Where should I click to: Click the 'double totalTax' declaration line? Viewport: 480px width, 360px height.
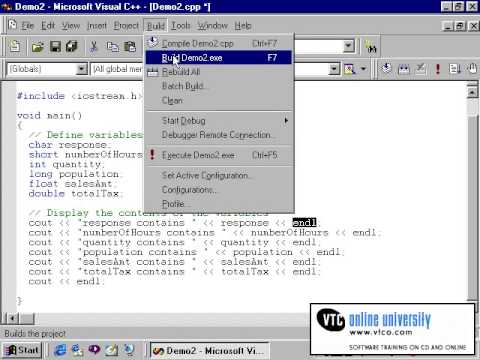pyautogui.click(x=76, y=193)
